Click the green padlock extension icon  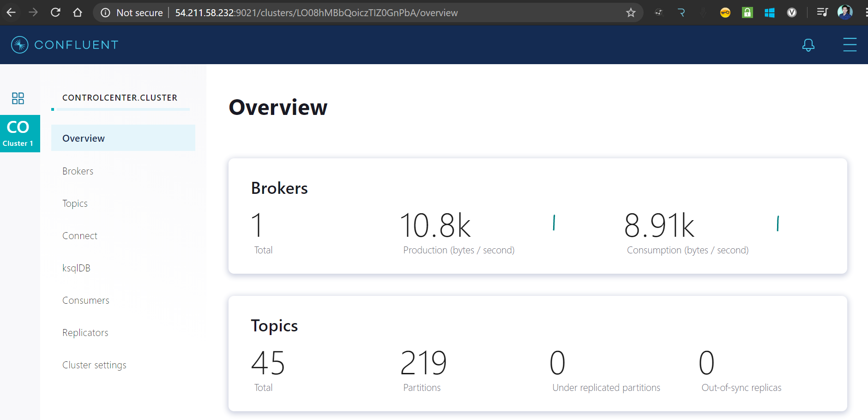[x=747, y=13]
